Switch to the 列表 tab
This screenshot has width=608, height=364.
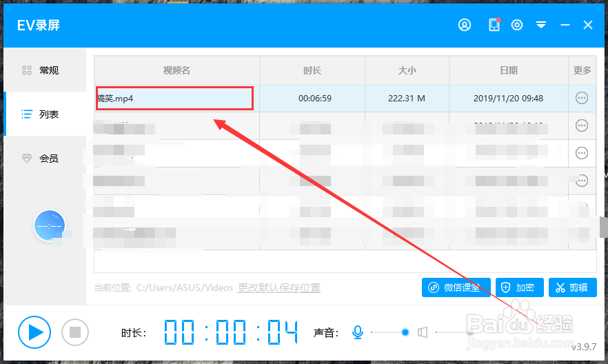coord(45,114)
